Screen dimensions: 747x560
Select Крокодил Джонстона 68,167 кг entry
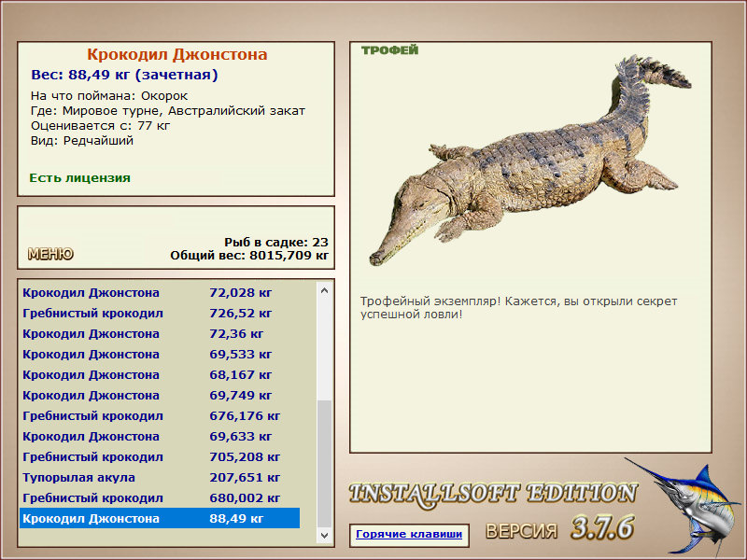[160, 375]
